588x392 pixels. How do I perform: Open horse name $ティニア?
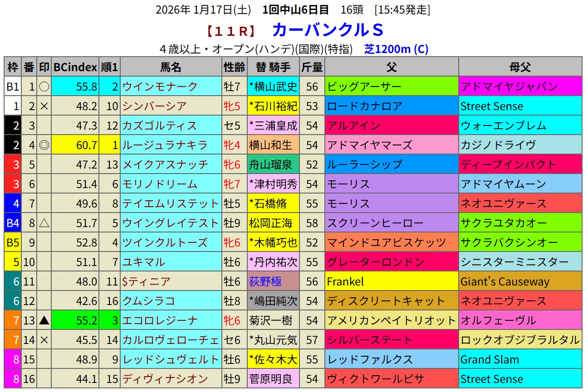[146, 281]
